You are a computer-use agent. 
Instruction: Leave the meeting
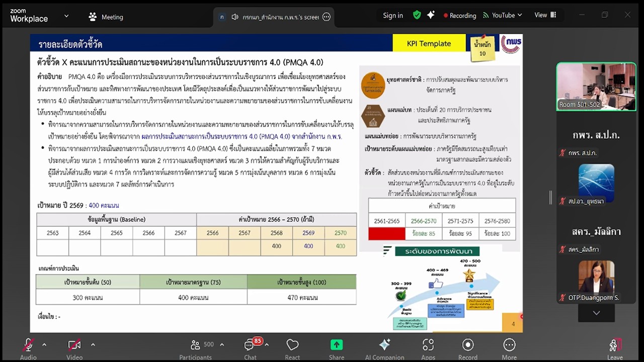(614, 348)
